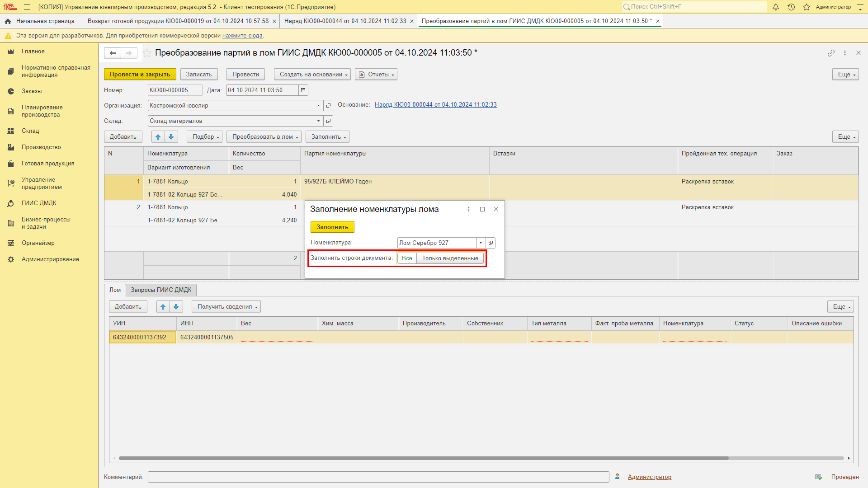Image resolution: width=868 pixels, height=488 pixels.
Task: Select party cell 95/927Б КЛЕЙМО Годен
Action: (395, 182)
